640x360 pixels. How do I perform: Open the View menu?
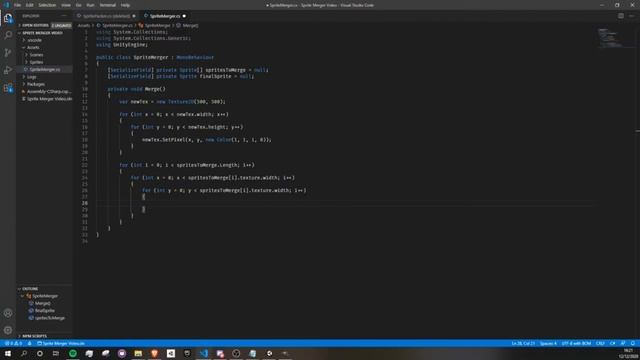tap(66, 5)
